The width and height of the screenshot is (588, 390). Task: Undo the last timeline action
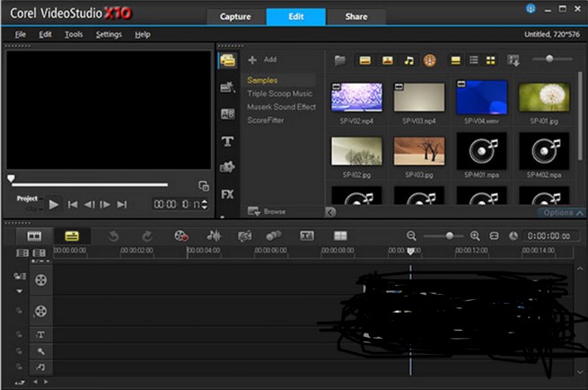[114, 235]
